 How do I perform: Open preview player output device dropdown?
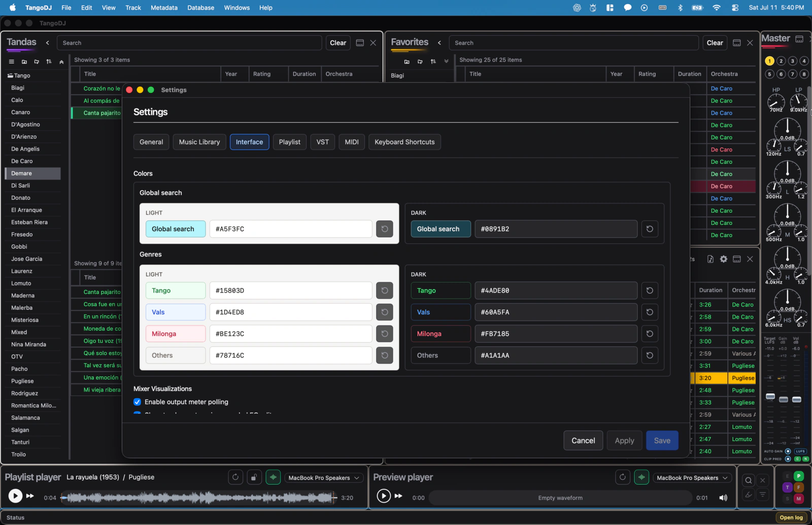point(692,478)
